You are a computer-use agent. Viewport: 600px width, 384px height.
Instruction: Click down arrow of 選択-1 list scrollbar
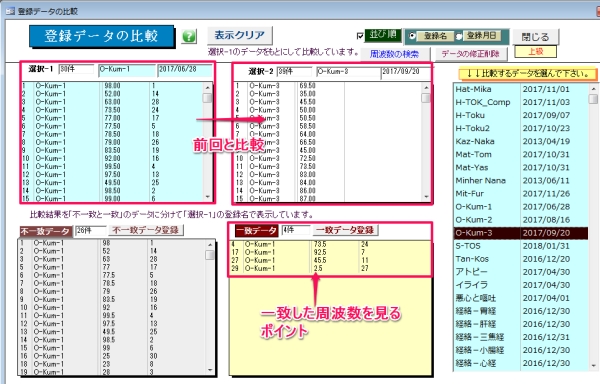point(207,197)
